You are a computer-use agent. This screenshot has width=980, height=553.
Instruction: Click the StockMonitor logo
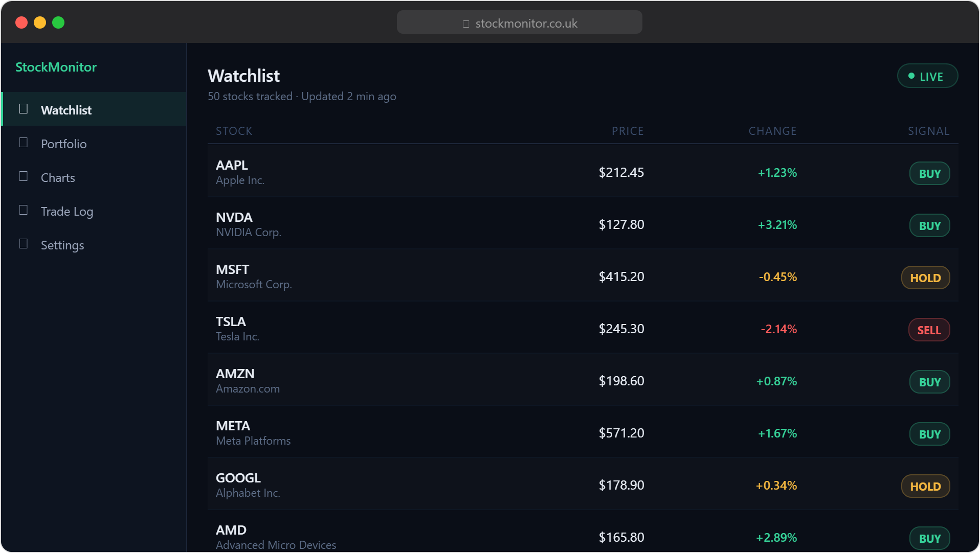tap(56, 67)
